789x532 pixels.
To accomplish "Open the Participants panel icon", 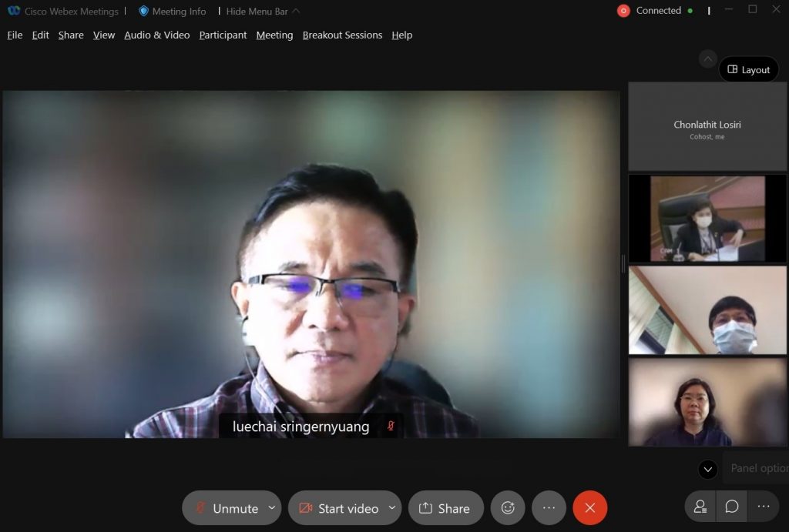I will coord(700,507).
